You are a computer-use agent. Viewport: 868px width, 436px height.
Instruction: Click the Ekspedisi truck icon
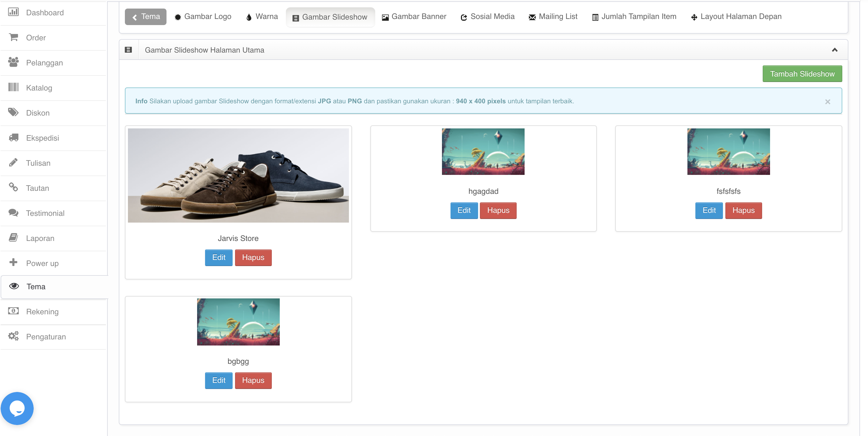point(13,137)
